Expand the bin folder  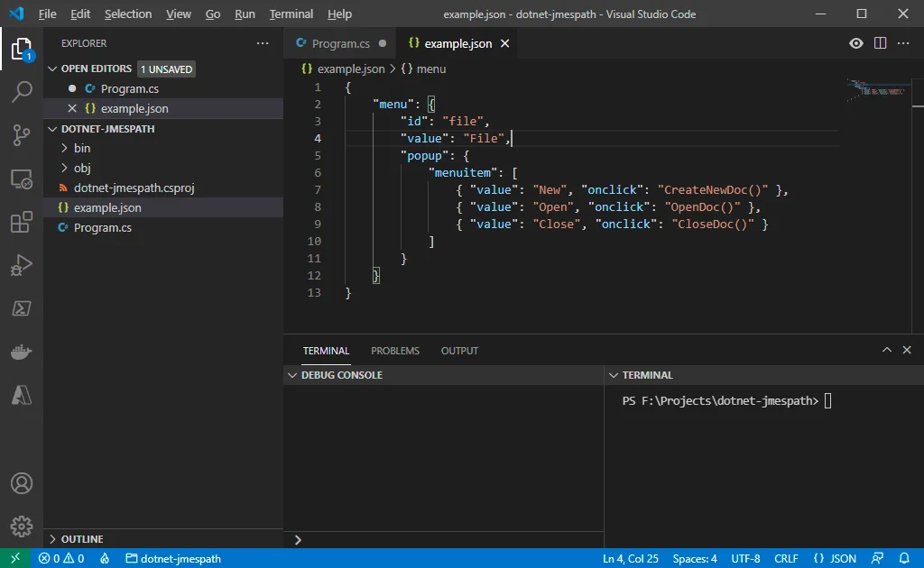(81, 148)
